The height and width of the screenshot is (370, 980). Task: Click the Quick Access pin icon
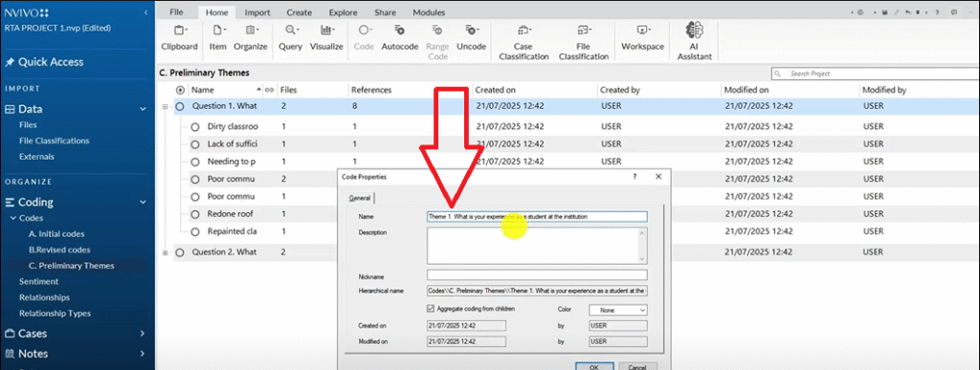coord(10,62)
